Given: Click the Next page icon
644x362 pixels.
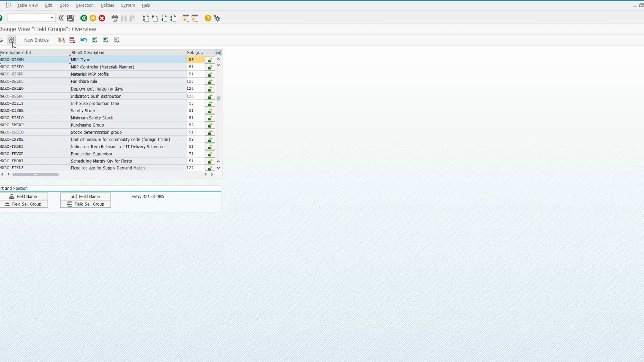Looking at the screenshot, I should tap(164, 18).
